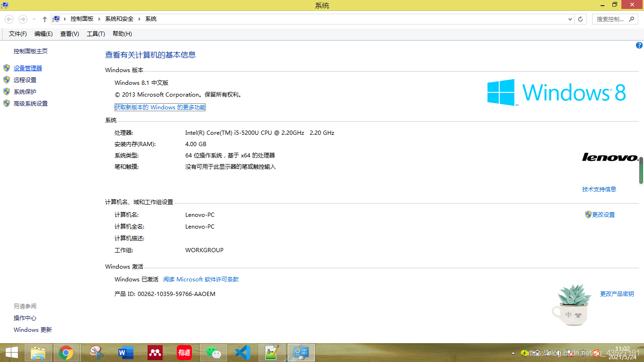Open 阅读 Microsoft 软件许可条款 link

click(201, 280)
